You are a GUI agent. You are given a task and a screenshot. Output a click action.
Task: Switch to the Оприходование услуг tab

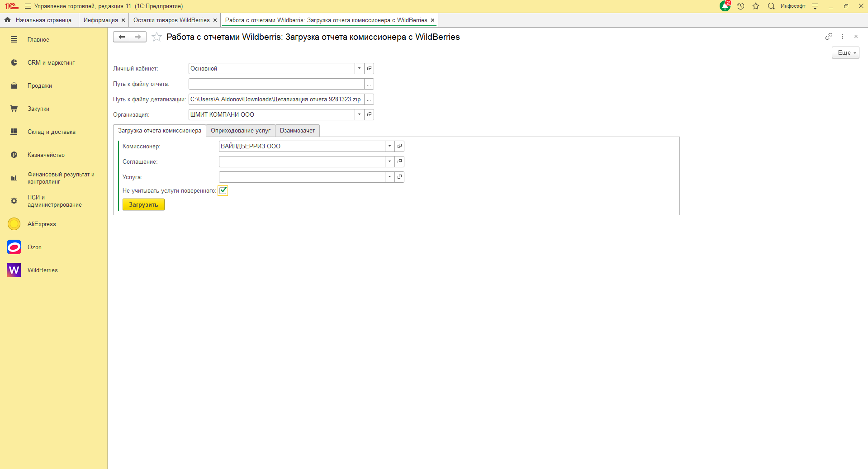coord(241,131)
